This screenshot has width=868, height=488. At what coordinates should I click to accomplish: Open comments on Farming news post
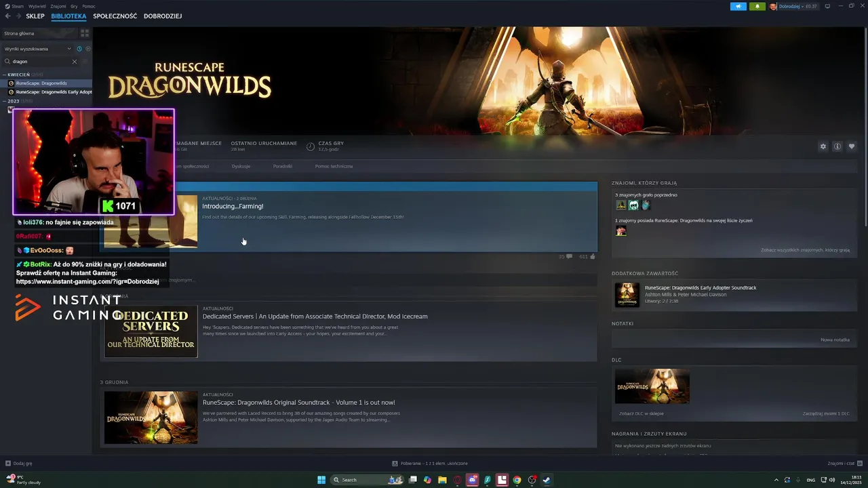tap(566, 257)
